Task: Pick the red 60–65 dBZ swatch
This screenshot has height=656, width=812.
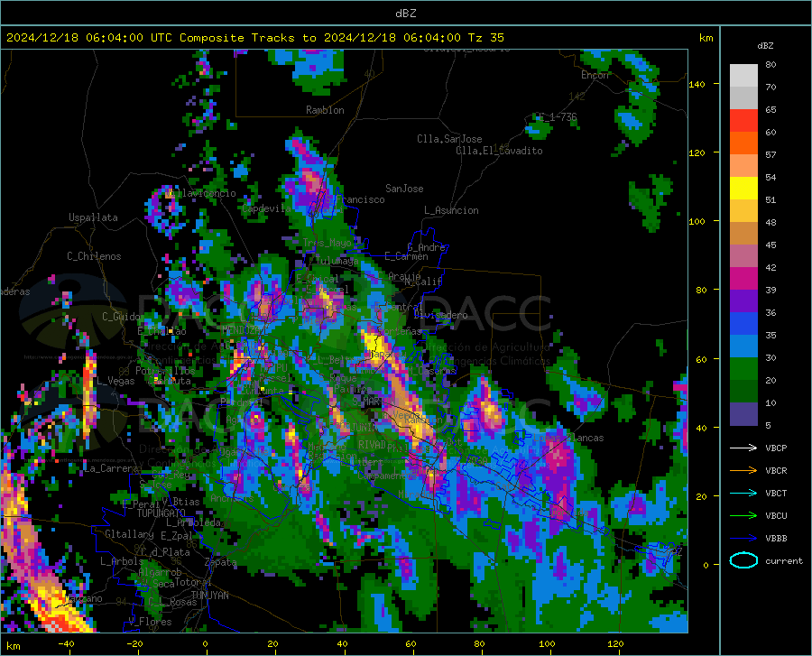Action: (x=743, y=121)
